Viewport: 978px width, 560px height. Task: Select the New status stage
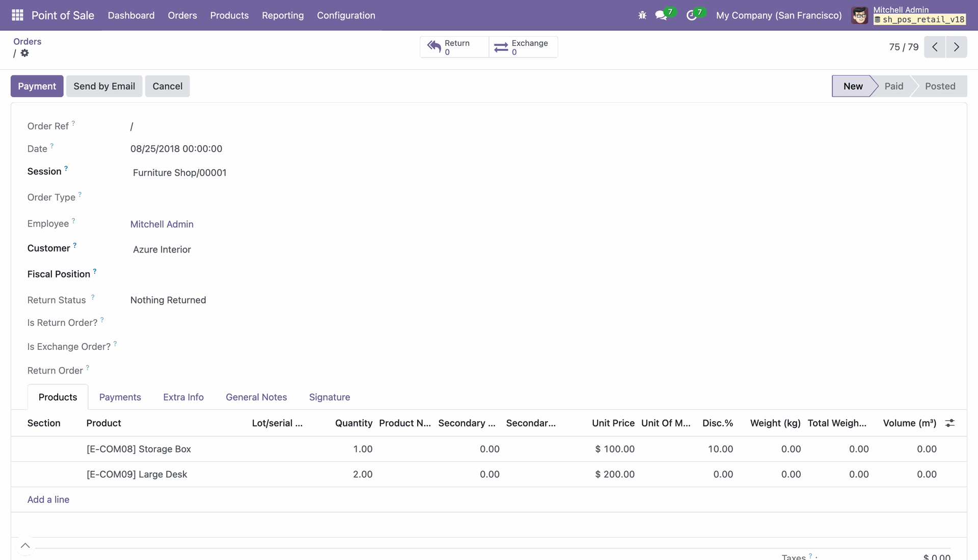point(853,86)
